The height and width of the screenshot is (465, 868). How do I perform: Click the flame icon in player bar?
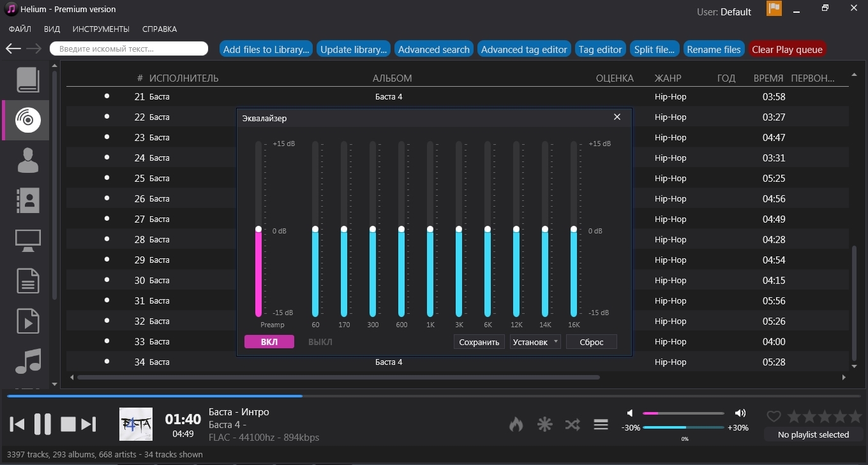tap(516, 424)
